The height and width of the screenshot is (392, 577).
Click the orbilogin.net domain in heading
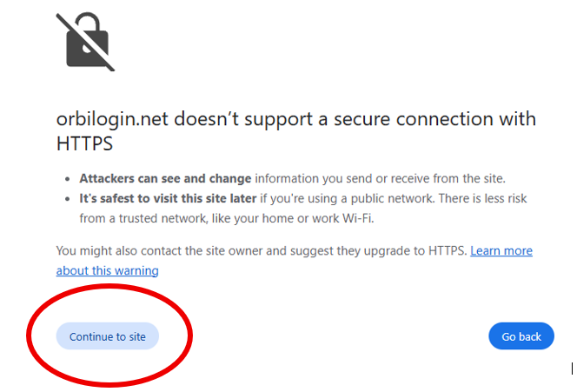coord(112,119)
